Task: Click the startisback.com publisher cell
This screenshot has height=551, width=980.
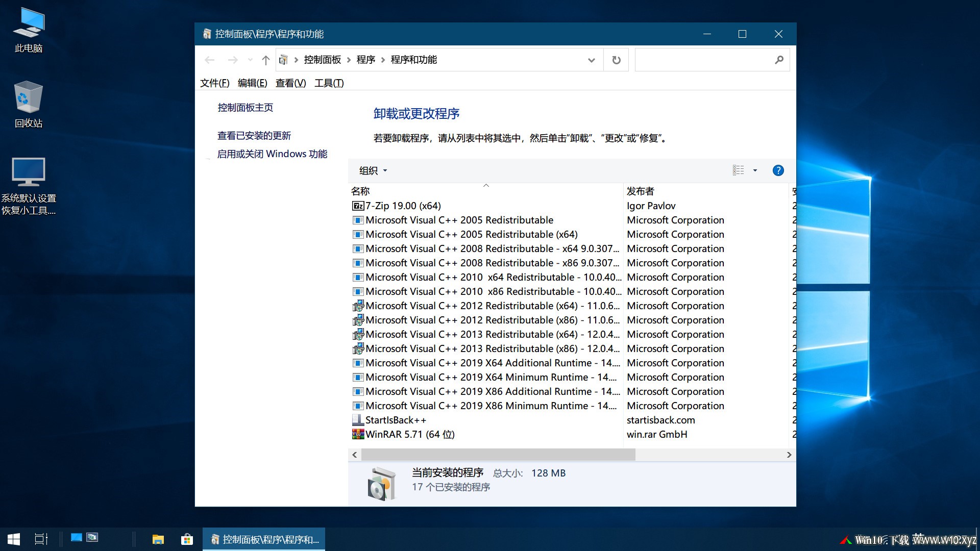Action: (x=661, y=420)
